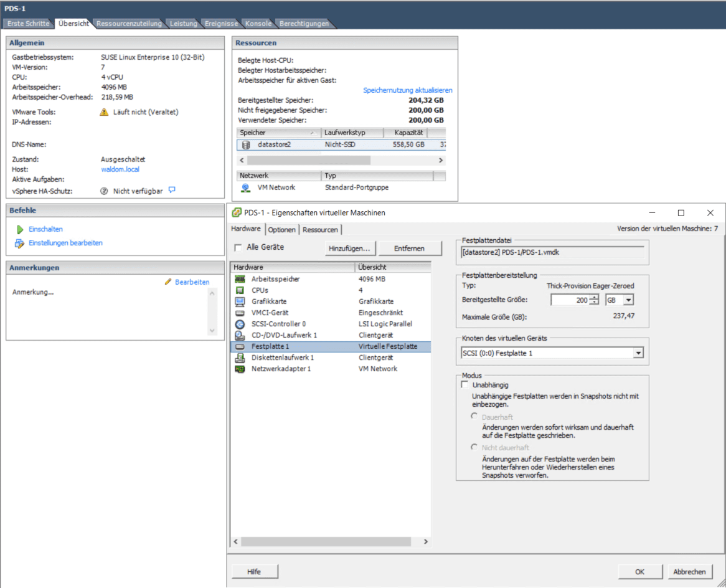Click the HA speech bubble icon
Viewport: 726px width, 588px height.
tap(172, 190)
